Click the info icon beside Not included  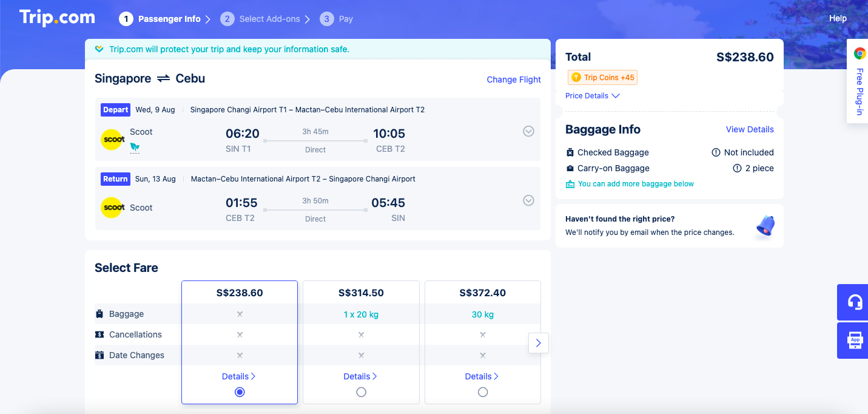[x=716, y=152]
